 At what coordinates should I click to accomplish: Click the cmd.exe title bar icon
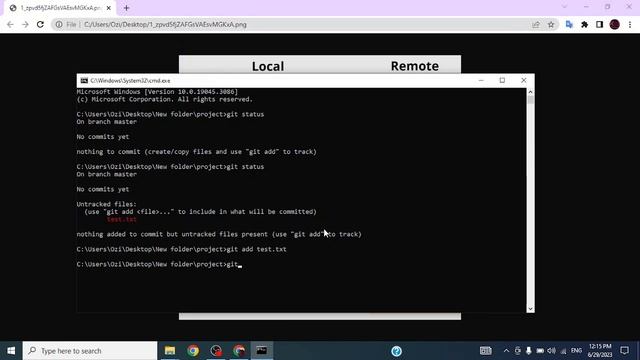coord(84,80)
